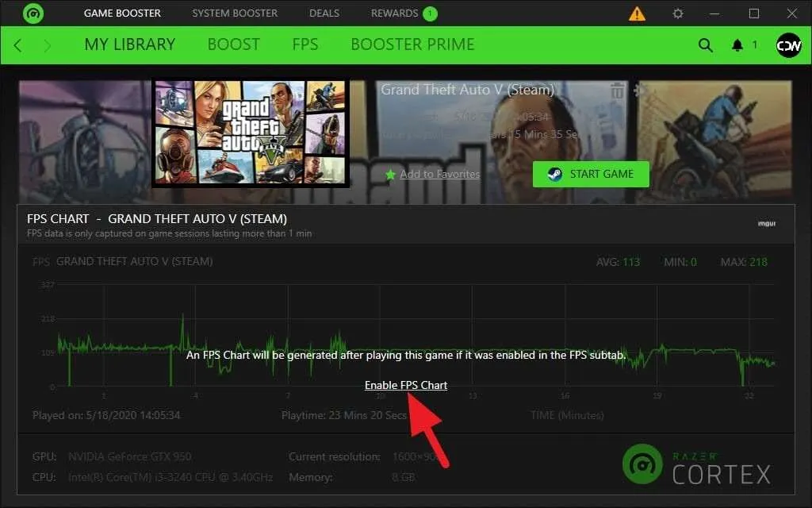Open settings via the gear icon
Image resolution: width=812 pixels, height=508 pixels.
[x=678, y=13]
